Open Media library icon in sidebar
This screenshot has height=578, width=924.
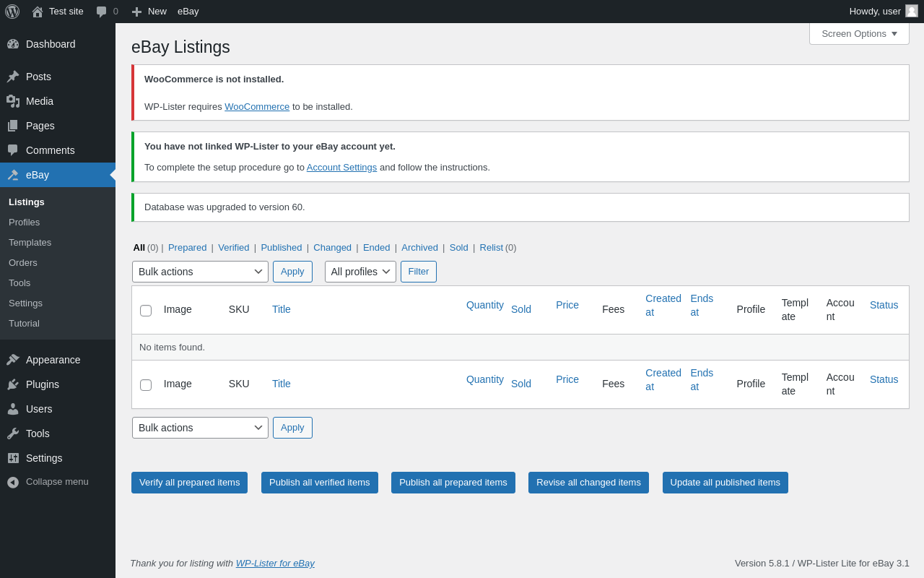[13, 101]
